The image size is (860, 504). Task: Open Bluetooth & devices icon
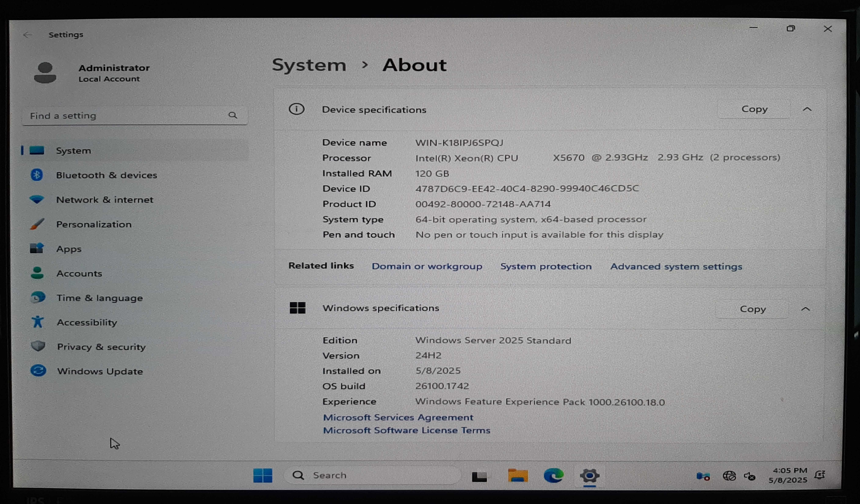tap(37, 175)
